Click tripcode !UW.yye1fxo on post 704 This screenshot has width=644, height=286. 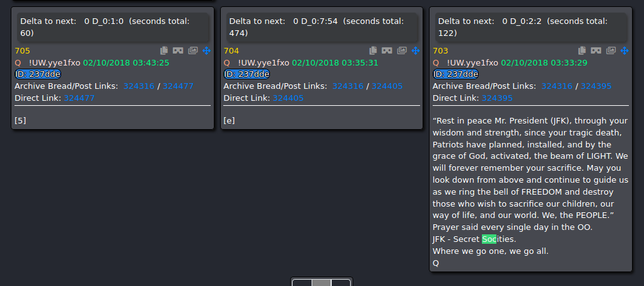(x=264, y=63)
